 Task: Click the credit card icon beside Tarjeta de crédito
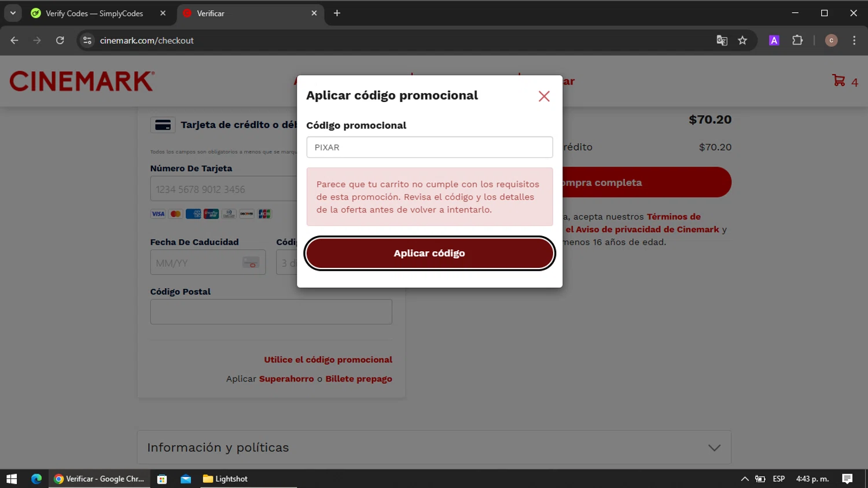(x=163, y=124)
